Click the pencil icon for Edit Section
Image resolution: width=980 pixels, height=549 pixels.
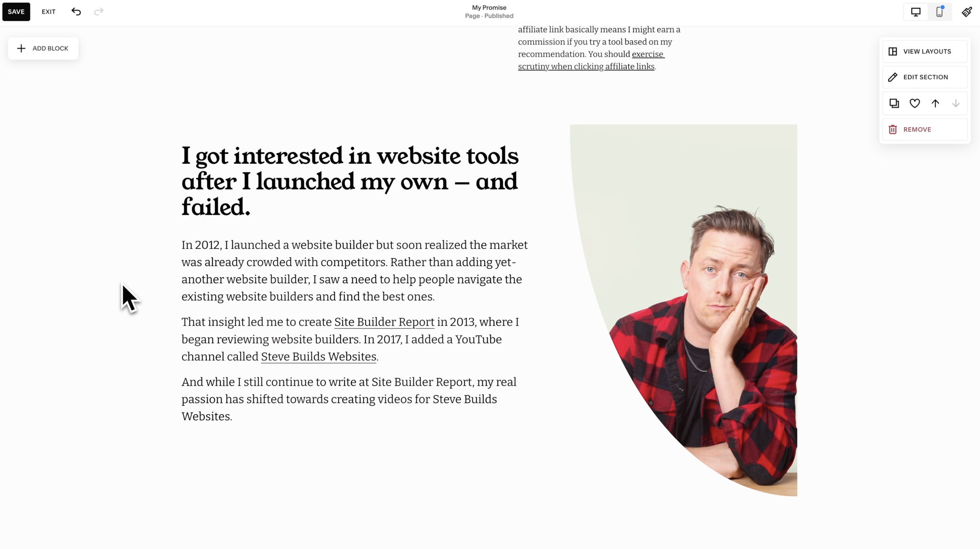point(892,77)
